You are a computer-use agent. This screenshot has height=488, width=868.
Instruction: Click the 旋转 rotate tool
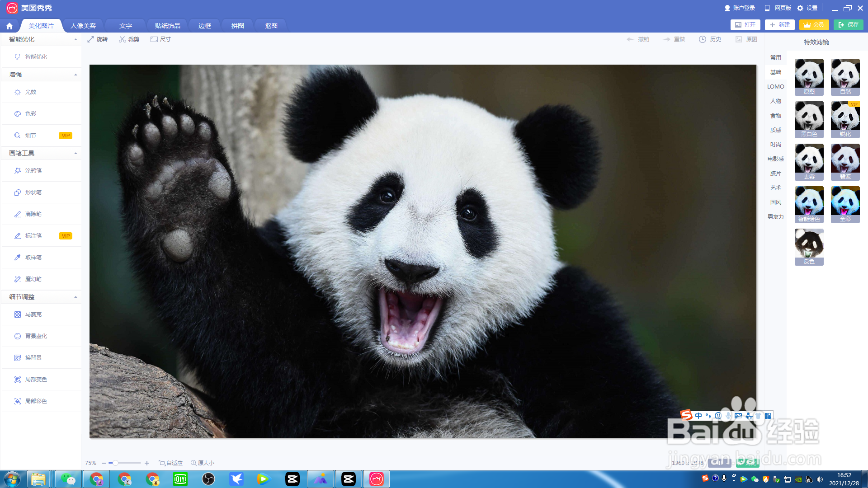98,39
